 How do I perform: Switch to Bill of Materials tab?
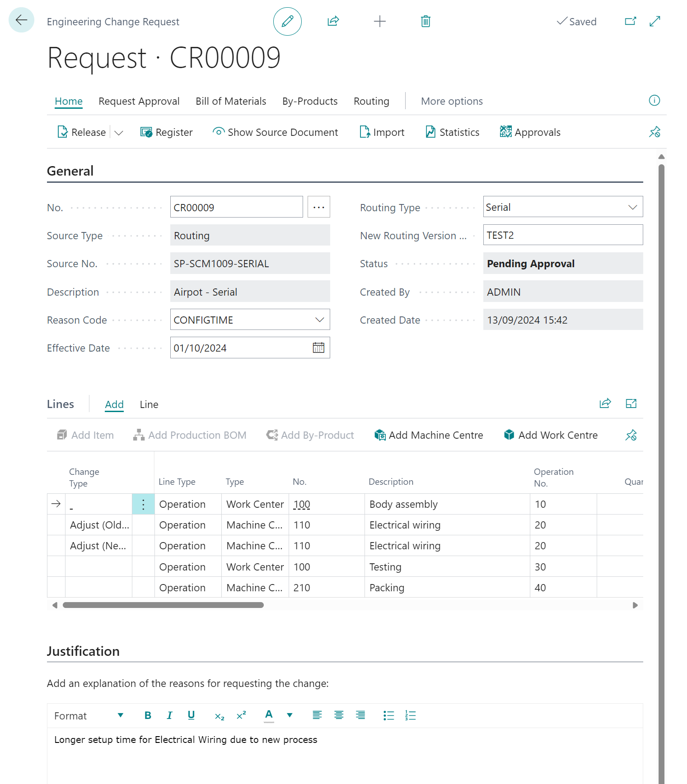pos(231,101)
